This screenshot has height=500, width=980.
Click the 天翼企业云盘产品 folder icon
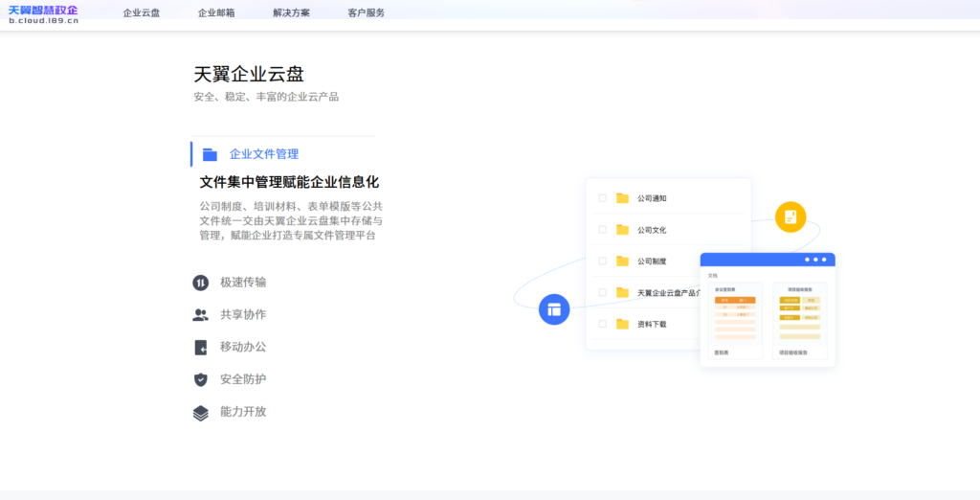[x=622, y=292]
